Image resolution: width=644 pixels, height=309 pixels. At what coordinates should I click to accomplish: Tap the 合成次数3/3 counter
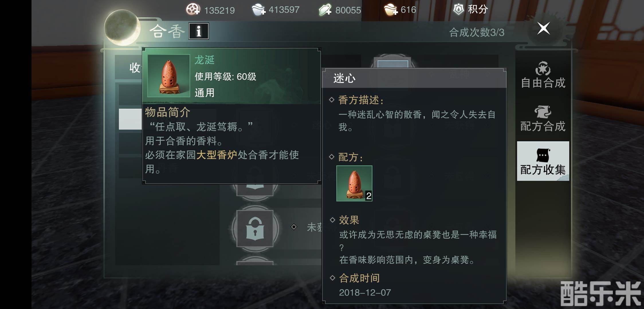(477, 32)
